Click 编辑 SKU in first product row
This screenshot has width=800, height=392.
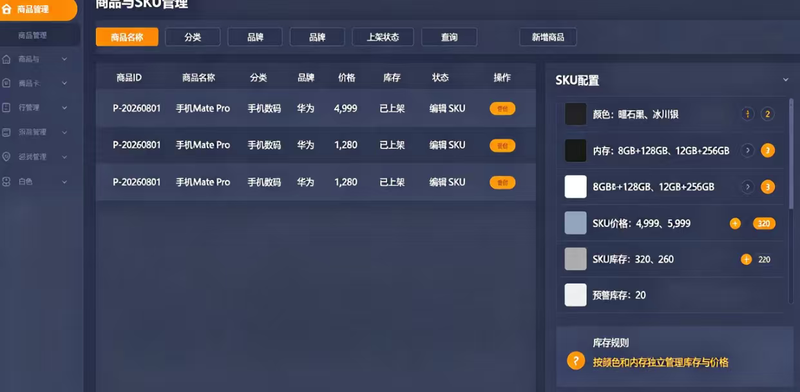coord(447,108)
